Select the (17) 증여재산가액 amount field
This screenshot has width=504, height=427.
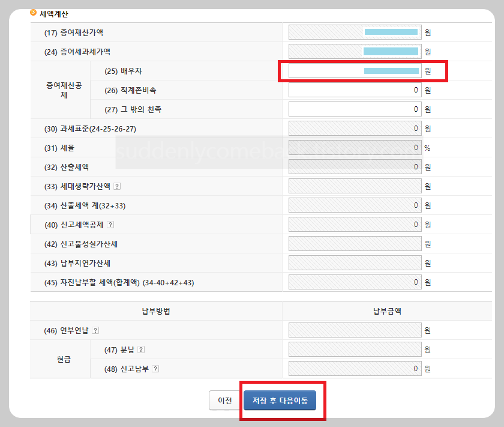pyautogui.click(x=354, y=32)
